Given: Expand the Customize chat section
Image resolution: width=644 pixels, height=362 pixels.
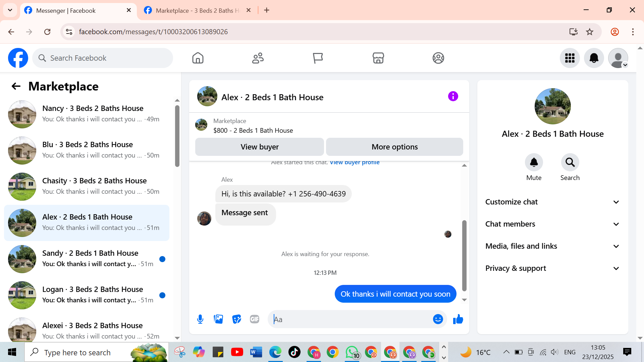Looking at the screenshot, I should click(552, 202).
